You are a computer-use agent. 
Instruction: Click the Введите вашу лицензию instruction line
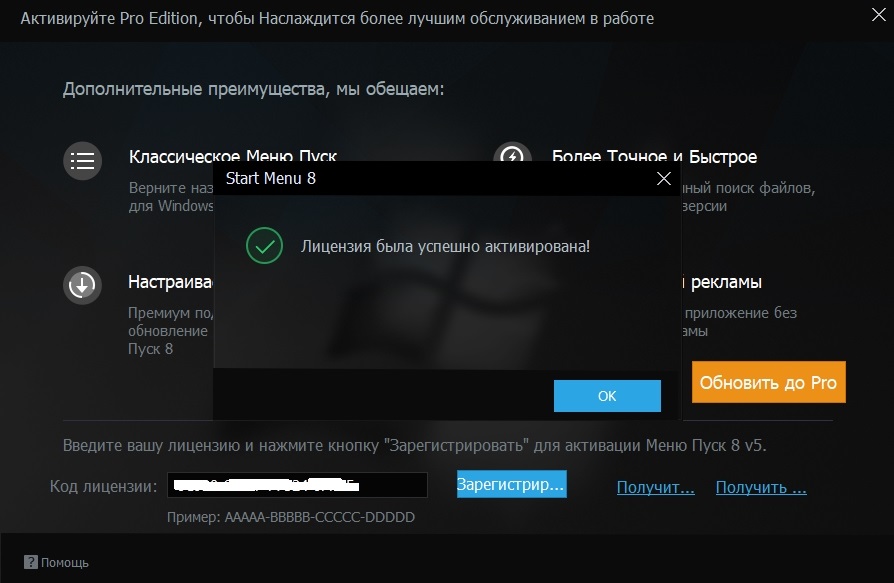[x=415, y=445]
